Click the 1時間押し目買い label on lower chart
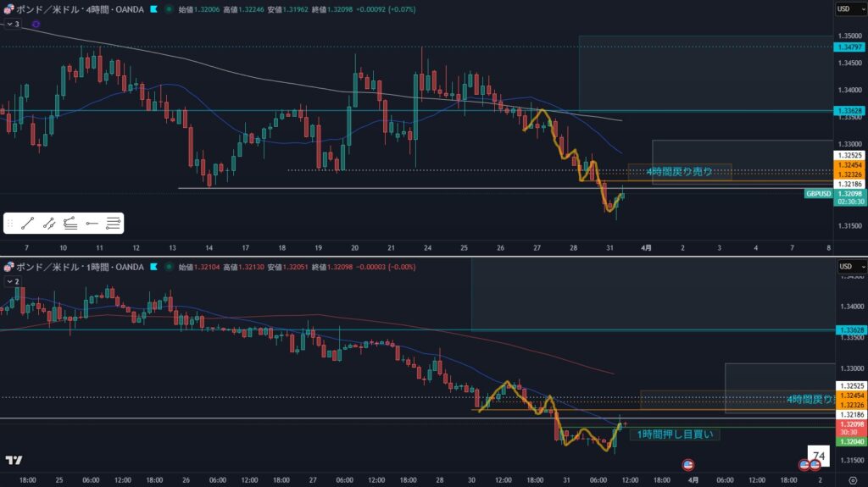868x487 pixels. [675, 434]
